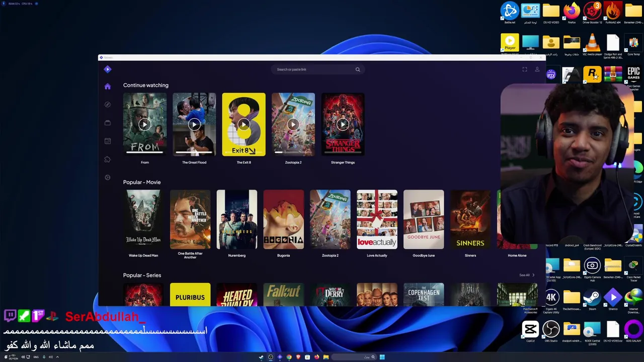Open Wake Up Dead Man movie poster
The height and width of the screenshot is (362, 644).
pyautogui.click(x=143, y=219)
